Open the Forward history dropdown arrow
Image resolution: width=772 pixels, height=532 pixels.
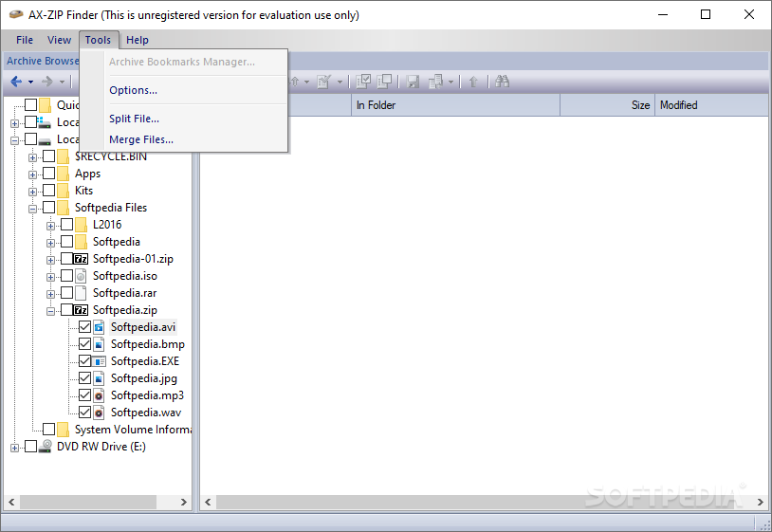click(x=62, y=83)
